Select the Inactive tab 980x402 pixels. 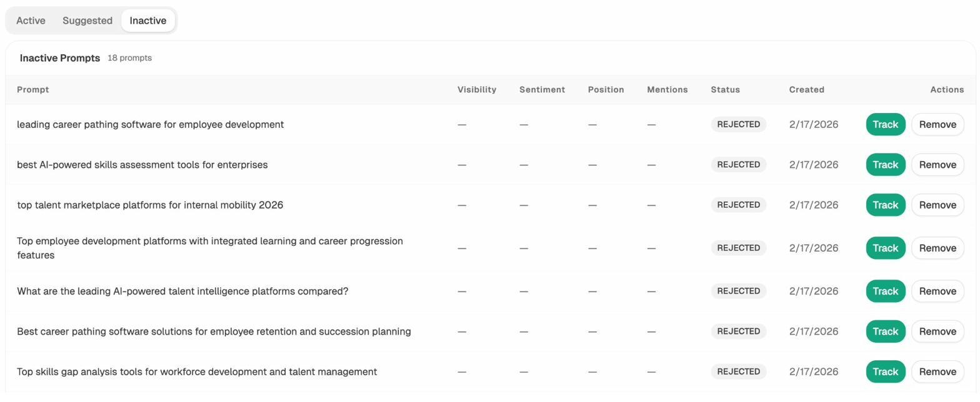coord(148,21)
